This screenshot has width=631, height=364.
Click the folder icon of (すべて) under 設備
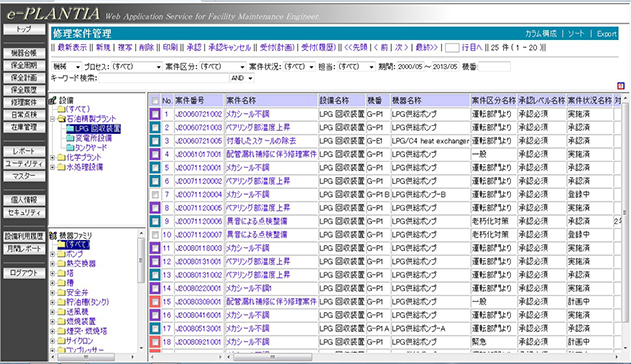[x=61, y=109]
